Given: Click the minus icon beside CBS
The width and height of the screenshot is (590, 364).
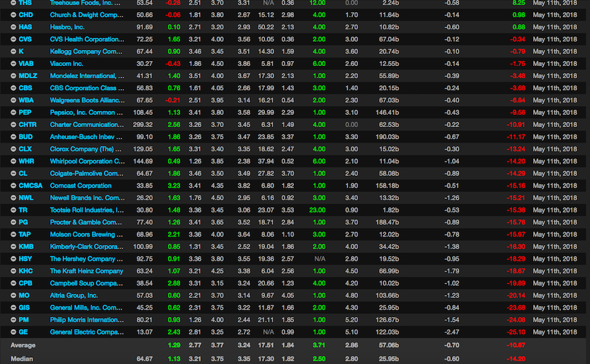Looking at the screenshot, I should [x=13, y=88].
